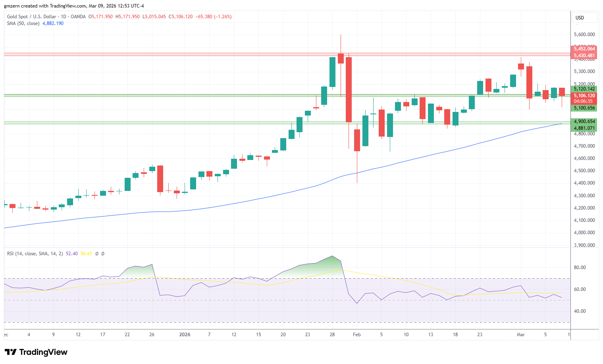Image resolution: width=603 pixels, height=364 pixels.
Task: Click the 2026 label on the time axis
Action: click(x=185, y=335)
